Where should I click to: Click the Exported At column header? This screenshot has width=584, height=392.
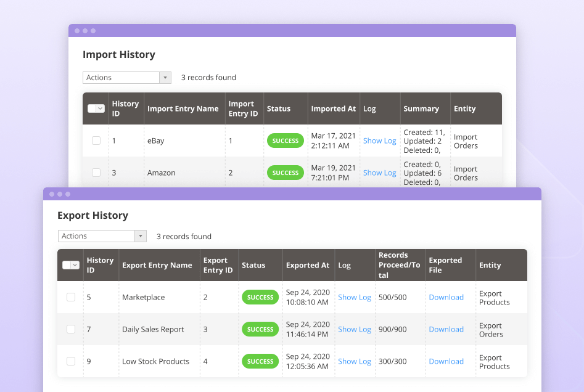click(x=308, y=264)
